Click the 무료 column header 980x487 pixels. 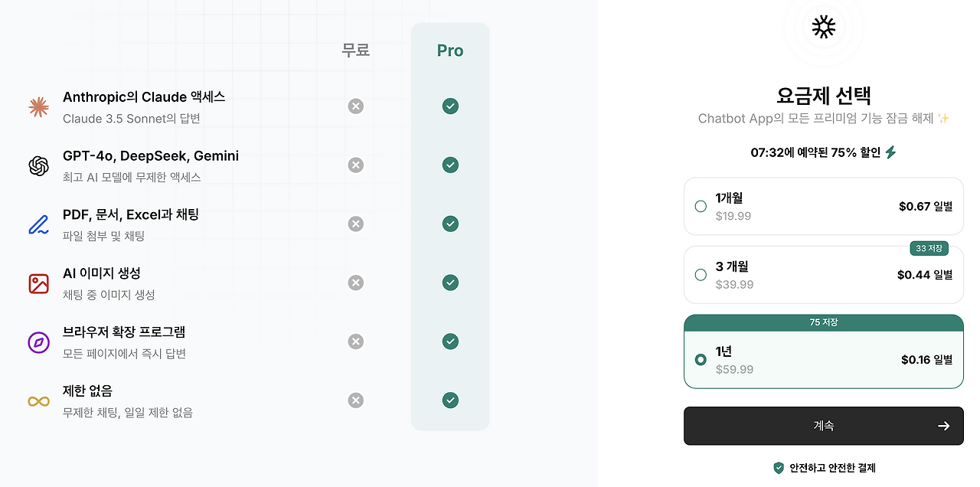point(355,51)
